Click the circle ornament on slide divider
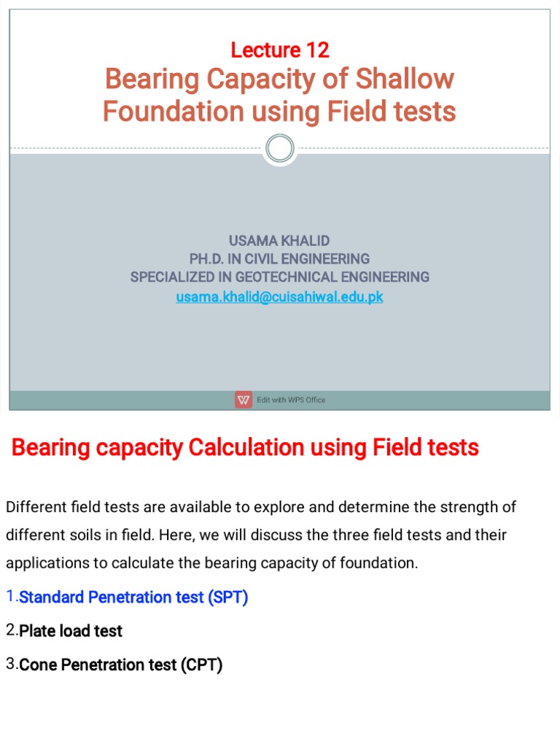The image size is (560, 747). 279,149
